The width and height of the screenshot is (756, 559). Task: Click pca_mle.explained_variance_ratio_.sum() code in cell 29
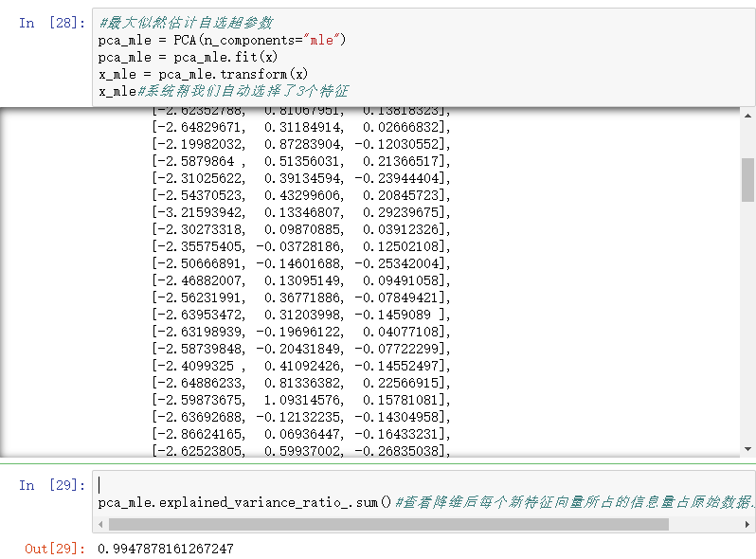coord(244,502)
